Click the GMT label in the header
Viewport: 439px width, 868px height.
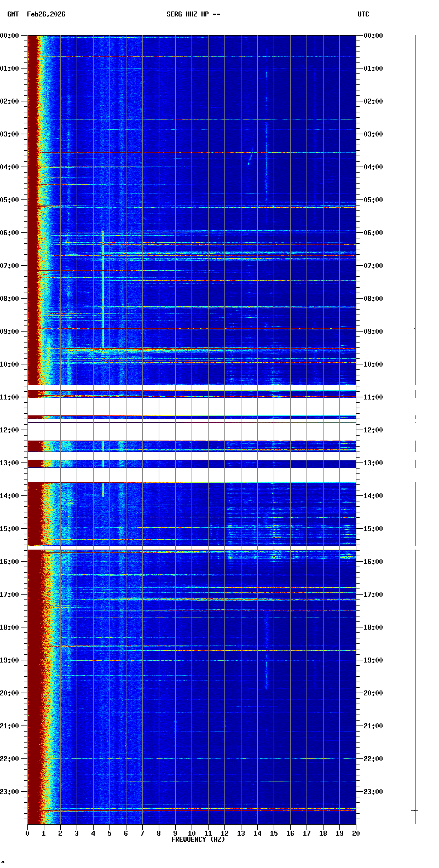pyautogui.click(x=13, y=14)
